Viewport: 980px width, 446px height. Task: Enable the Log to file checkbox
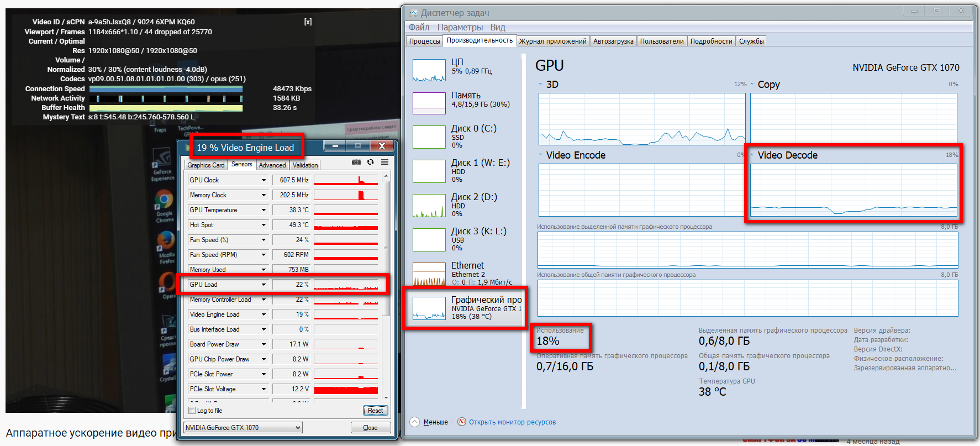pos(192,410)
